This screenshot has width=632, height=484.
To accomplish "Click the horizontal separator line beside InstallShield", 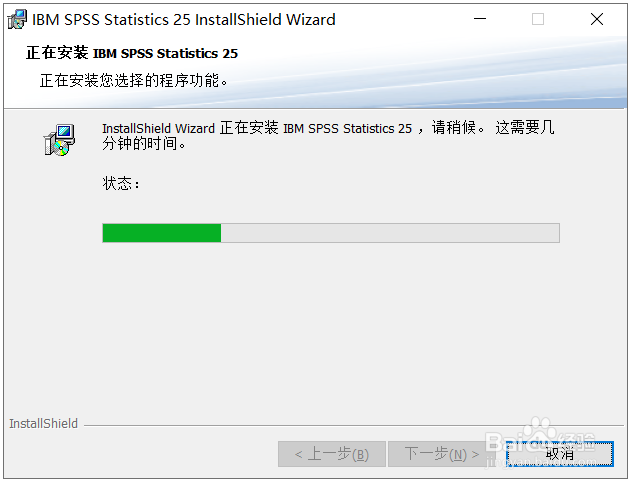I will (x=354, y=425).
